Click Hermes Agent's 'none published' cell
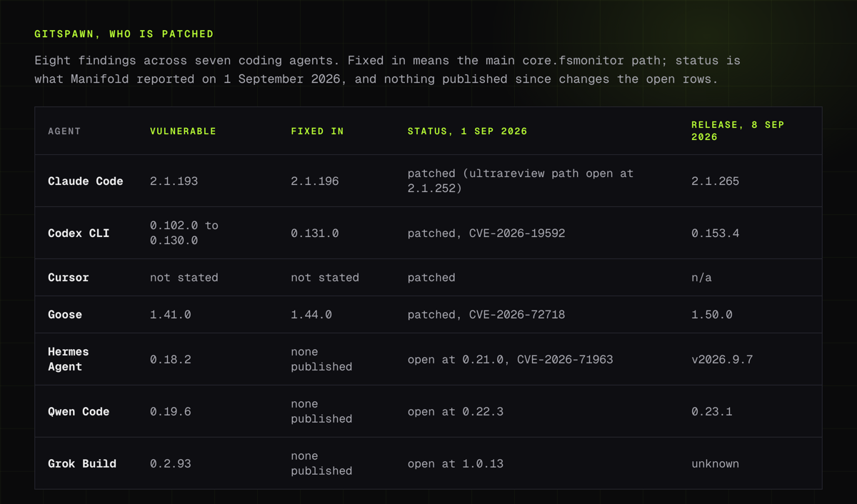 (x=321, y=359)
